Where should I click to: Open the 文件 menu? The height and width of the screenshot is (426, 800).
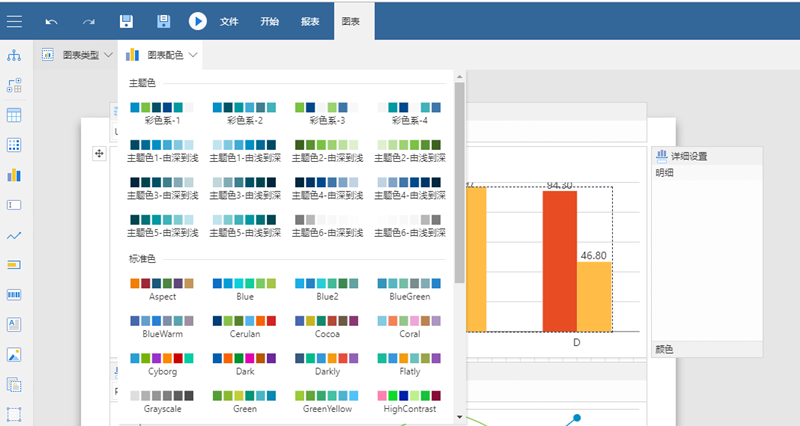point(229,21)
